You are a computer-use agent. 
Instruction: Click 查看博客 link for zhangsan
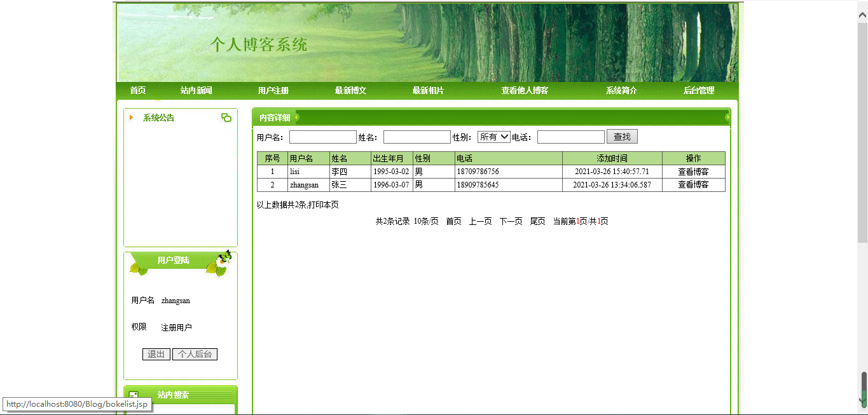tap(693, 185)
